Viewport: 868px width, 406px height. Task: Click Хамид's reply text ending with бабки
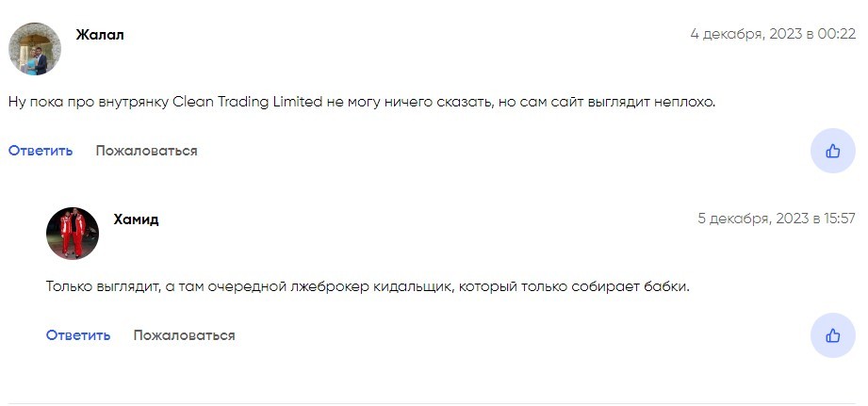(x=368, y=287)
